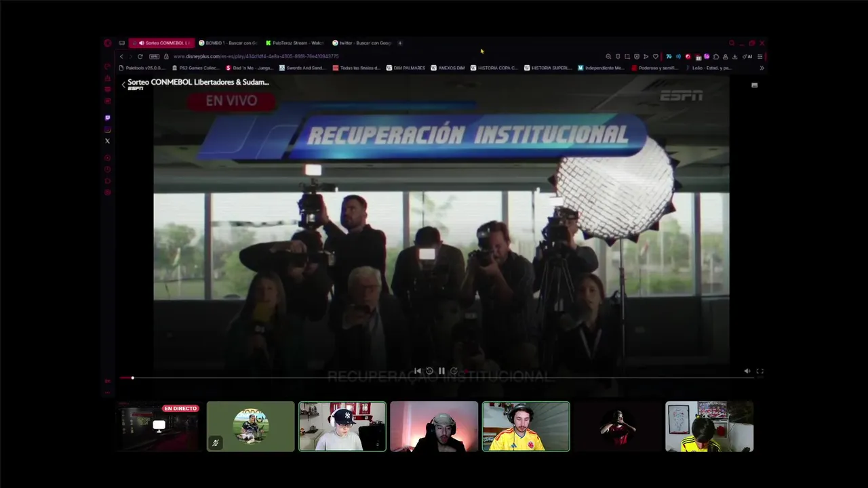Open the browser main menu icon

tap(760, 56)
